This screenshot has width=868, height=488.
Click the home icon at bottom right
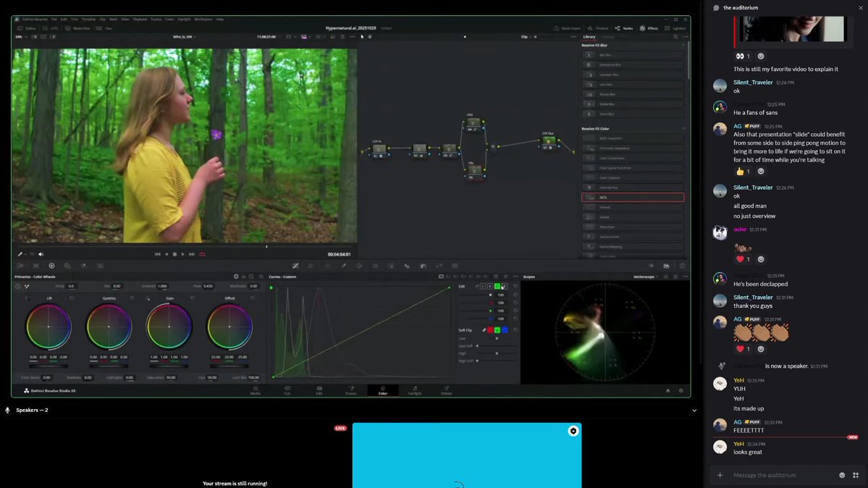[667, 390]
